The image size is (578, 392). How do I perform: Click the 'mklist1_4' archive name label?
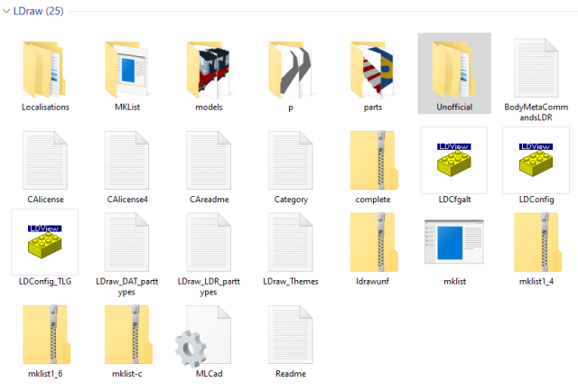pyautogui.click(x=536, y=282)
